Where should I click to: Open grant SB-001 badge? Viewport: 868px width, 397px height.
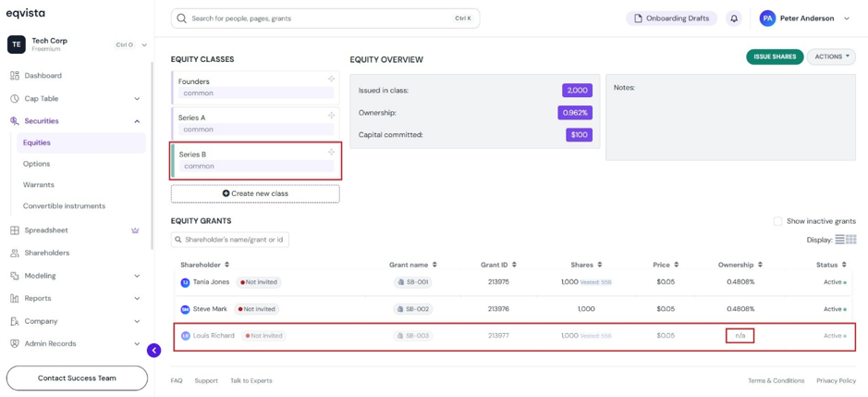click(x=413, y=282)
